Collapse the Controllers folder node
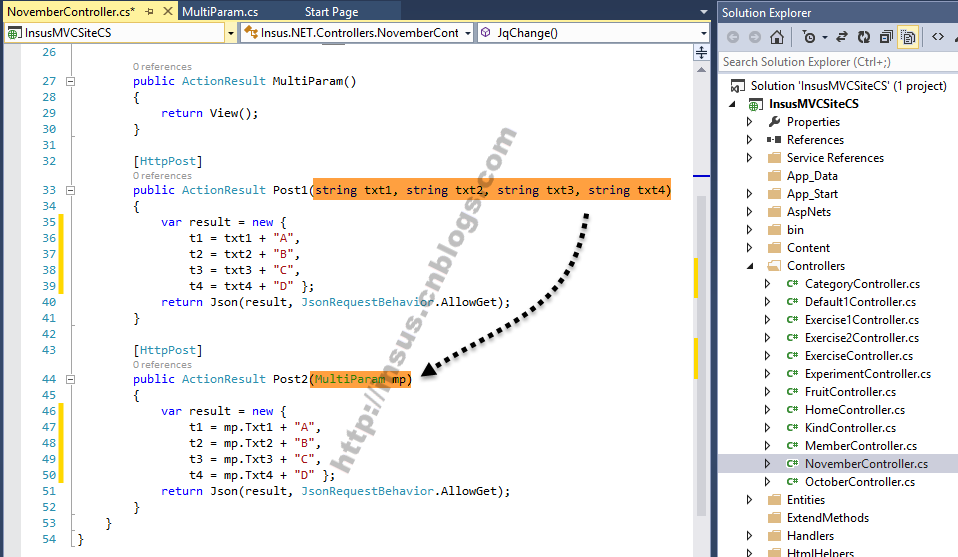The height and width of the screenshot is (557, 958). [x=750, y=266]
